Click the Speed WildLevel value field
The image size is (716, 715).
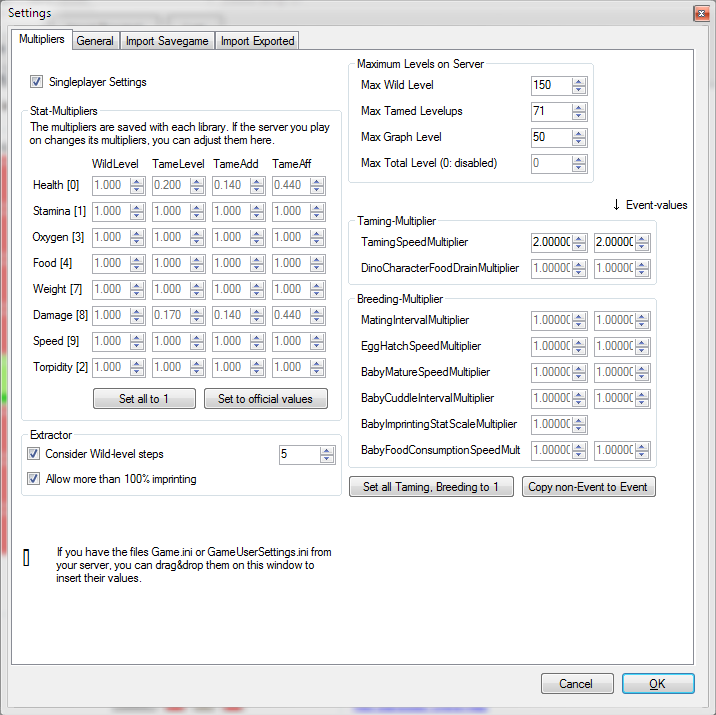[111, 342]
